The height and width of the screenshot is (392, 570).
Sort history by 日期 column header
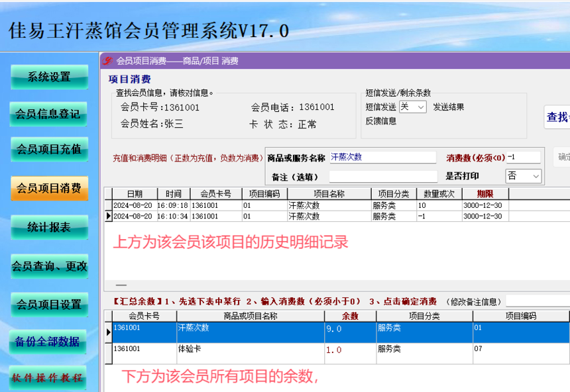pos(135,194)
